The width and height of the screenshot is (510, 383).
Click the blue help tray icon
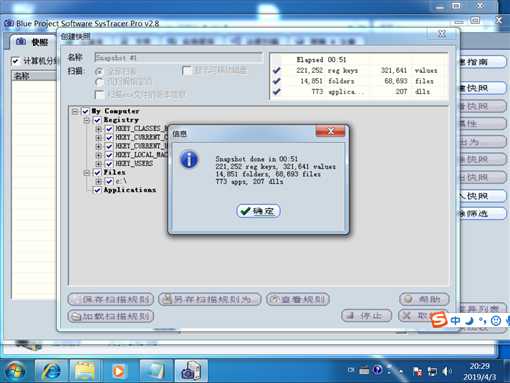[x=377, y=370]
